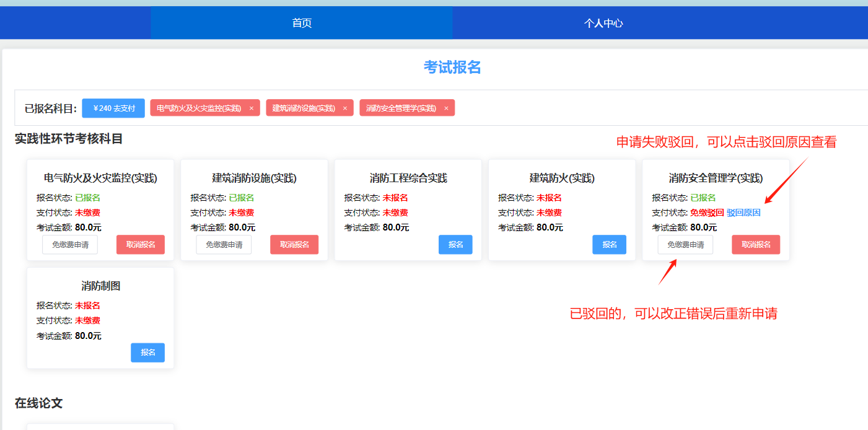The height and width of the screenshot is (430, 868).
Task: Click the ¥240 去支付 button
Action: [x=113, y=108]
